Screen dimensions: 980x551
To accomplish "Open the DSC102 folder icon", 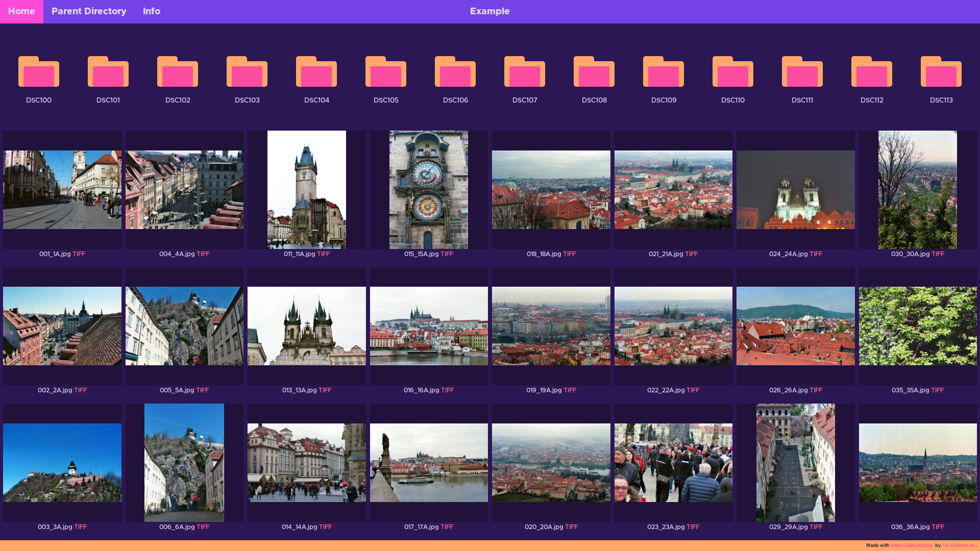I will (178, 72).
